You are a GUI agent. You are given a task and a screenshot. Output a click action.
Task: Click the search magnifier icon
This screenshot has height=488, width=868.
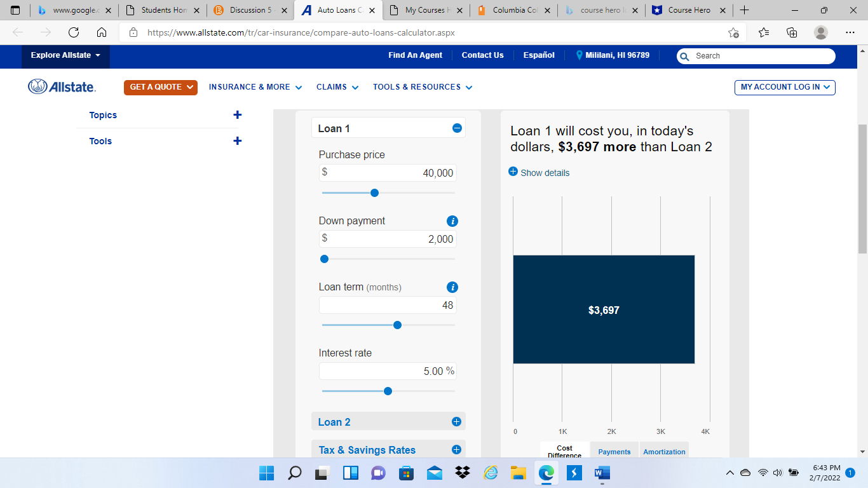pyautogui.click(x=684, y=56)
